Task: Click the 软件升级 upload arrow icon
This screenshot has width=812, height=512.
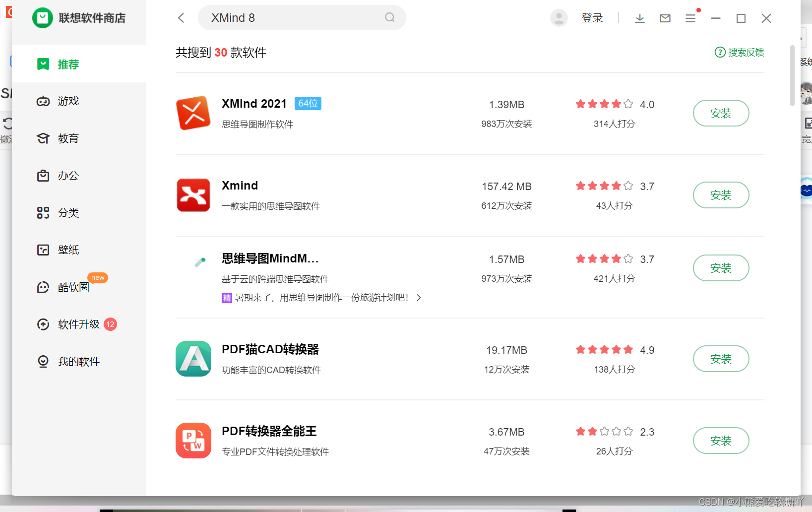Action: (x=43, y=324)
